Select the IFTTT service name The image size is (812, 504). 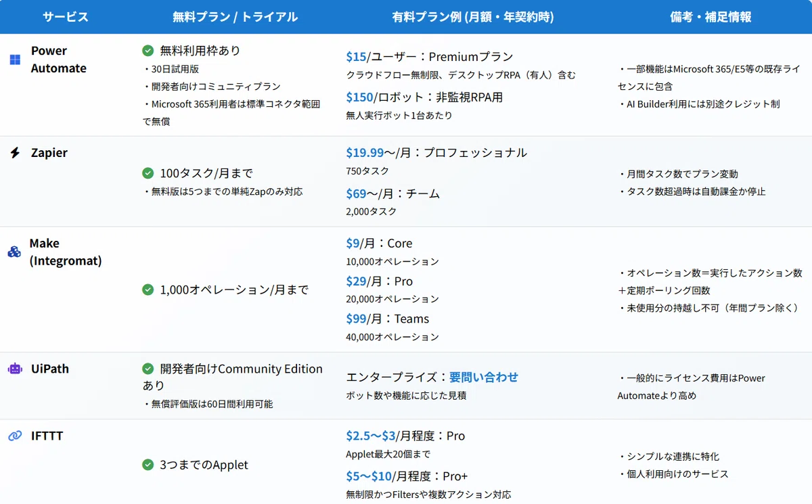click(x=47, y=436)
